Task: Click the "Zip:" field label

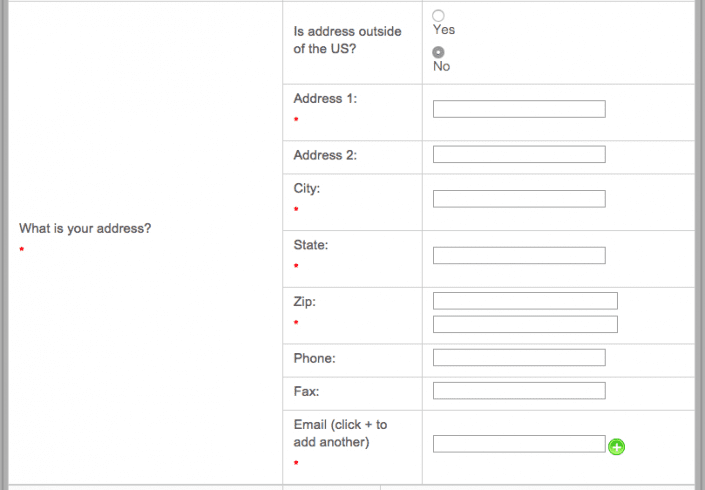Action: click(304, 302)
